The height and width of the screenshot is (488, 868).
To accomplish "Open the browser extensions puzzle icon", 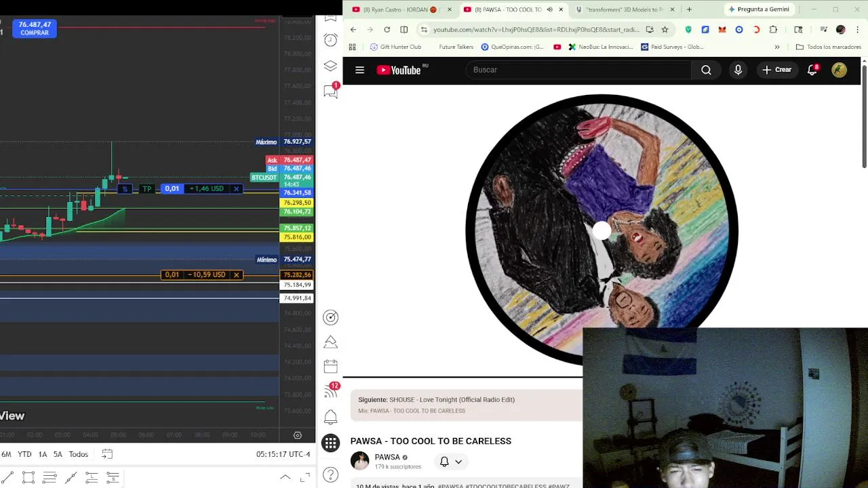I will click(773, 29).
